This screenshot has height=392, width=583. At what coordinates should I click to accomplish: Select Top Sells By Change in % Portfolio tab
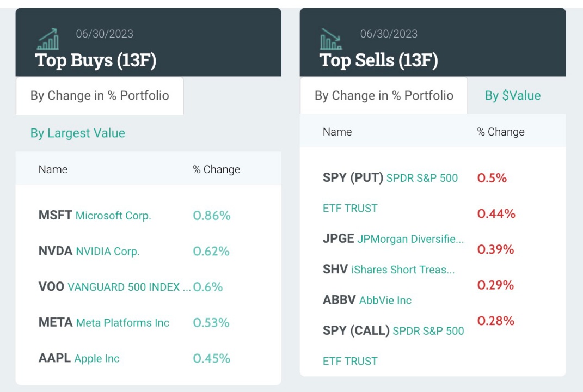(384, 96)
